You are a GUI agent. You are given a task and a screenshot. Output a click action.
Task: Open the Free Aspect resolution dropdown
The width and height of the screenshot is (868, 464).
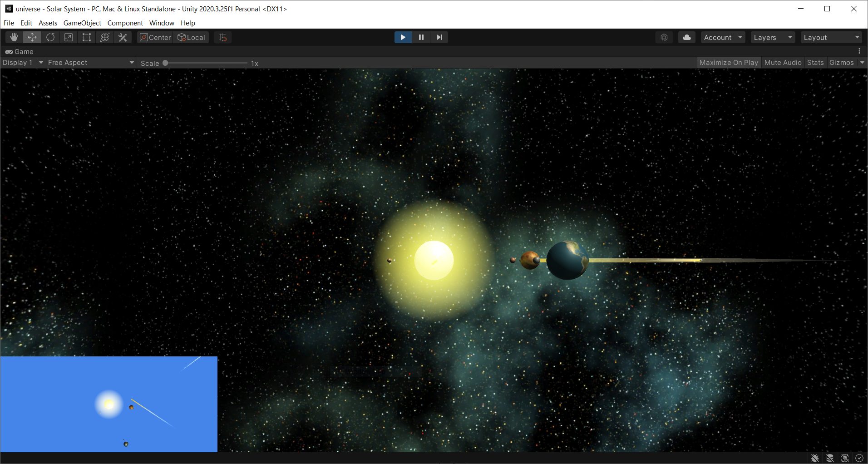coord(90,62)
